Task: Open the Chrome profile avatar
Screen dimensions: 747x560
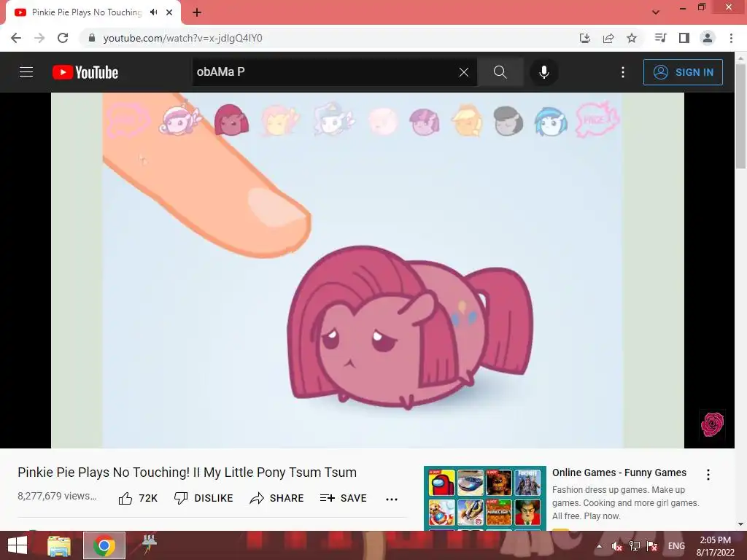Action: click(708, 38)
